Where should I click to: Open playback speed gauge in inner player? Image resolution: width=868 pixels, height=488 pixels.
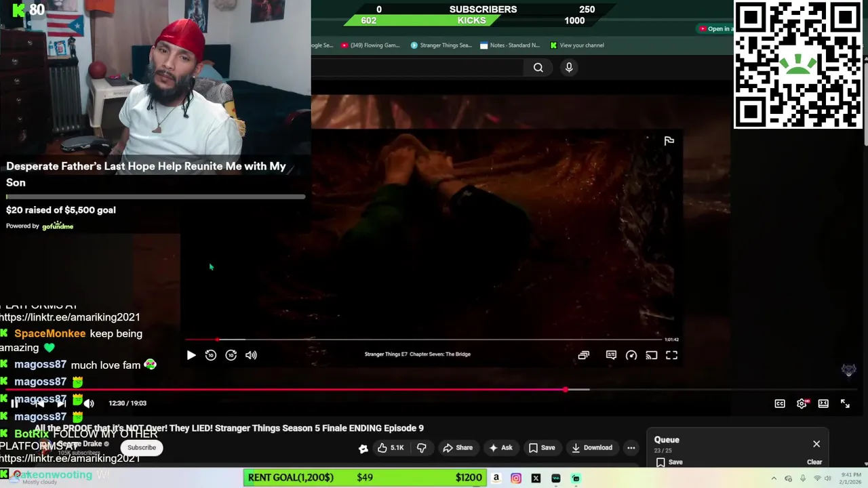pyautogui.click(x=631, y=355)
